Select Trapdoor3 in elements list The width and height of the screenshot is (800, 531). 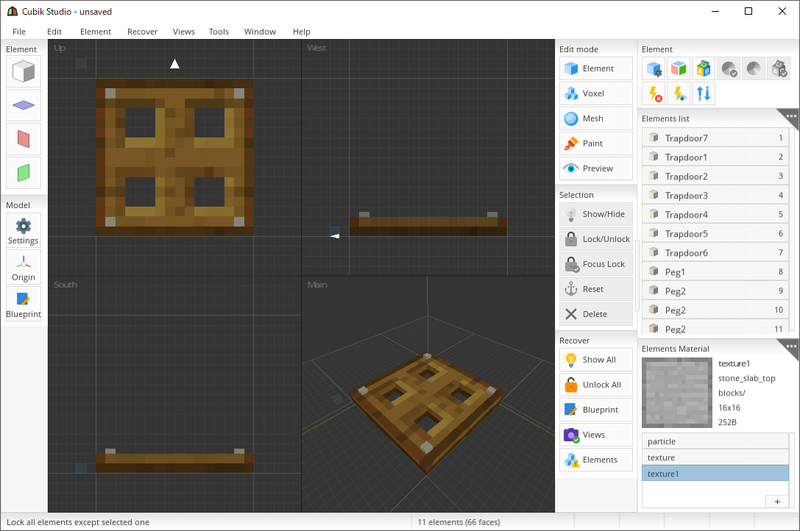[715, 195]
